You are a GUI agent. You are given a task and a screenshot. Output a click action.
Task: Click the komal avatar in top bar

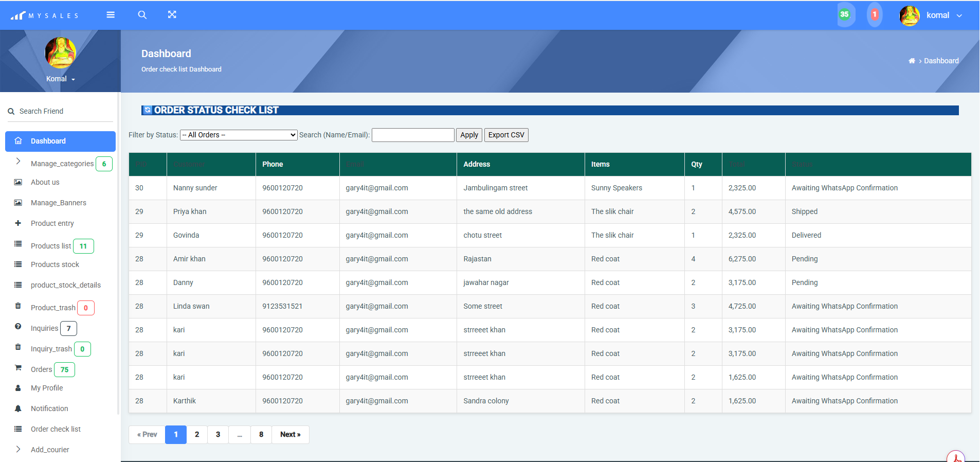tap(910, 15)
